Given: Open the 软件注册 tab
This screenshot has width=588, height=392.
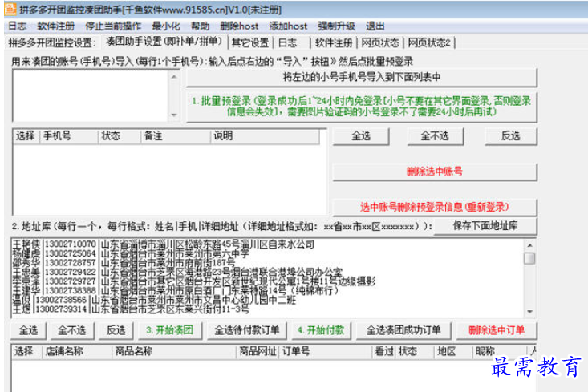Looking at the screenshot, I should (x=334, y=42).
